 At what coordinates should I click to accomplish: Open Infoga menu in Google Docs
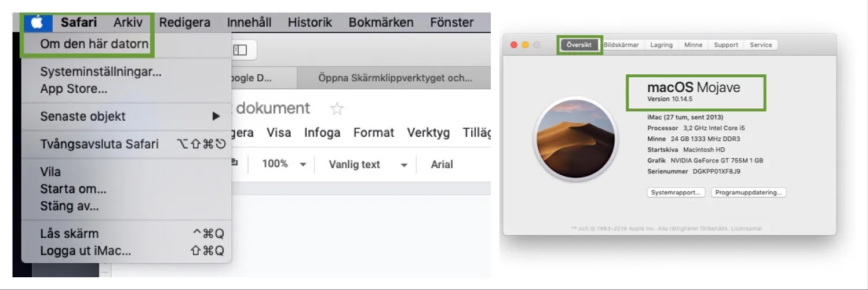click(322, 133)
